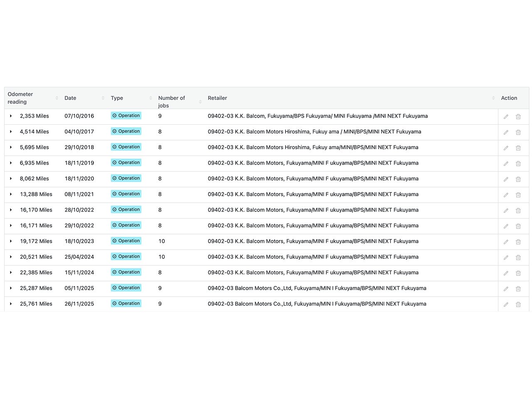Select date cell 04/10/2017
This screenshot has width=532, height=399.
point(79,132)
